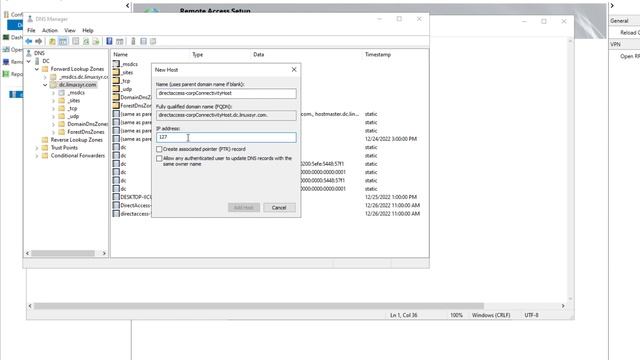Enable Create associated pointer (PTR) record checkbox
The width and height of the screenshot is (640, 360).
point(159,149)
